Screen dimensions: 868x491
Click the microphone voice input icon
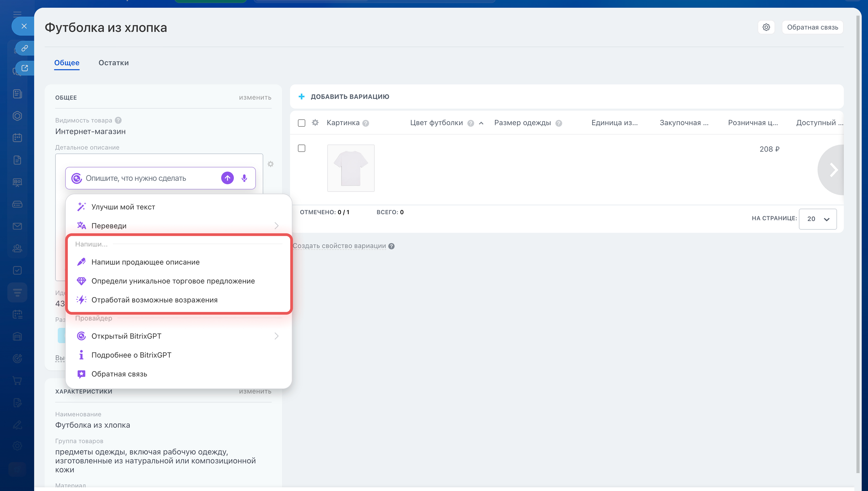[244, 178]
